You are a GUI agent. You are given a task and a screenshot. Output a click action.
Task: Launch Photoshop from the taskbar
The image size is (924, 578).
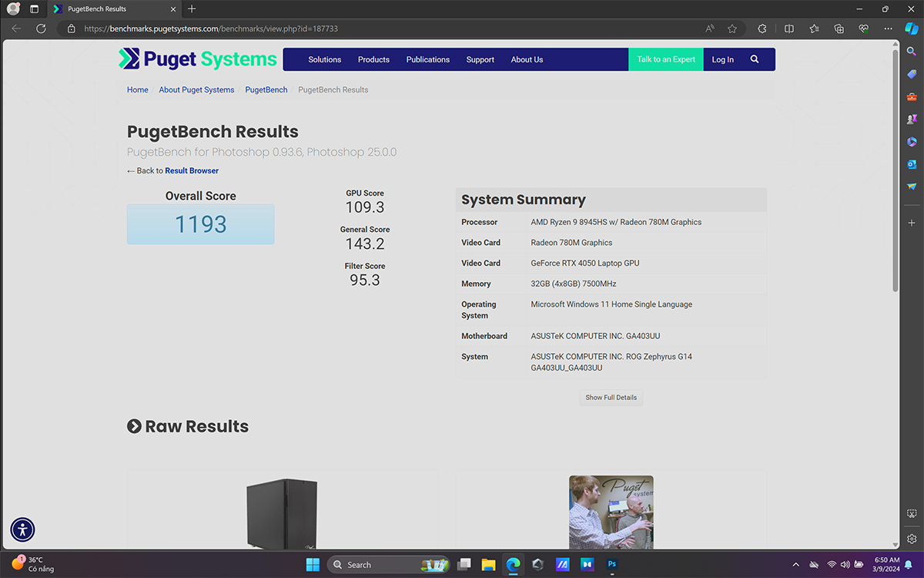[611, 565]
